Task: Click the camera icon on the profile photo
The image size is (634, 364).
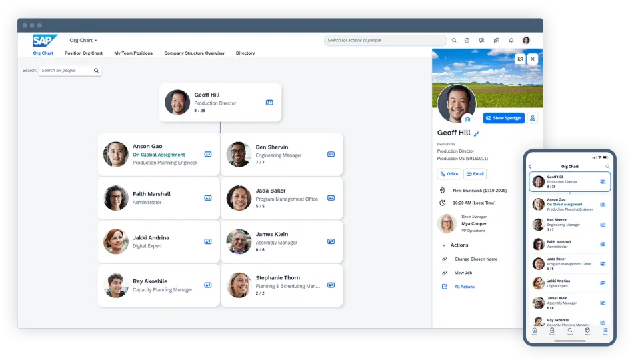Action: 467,119
